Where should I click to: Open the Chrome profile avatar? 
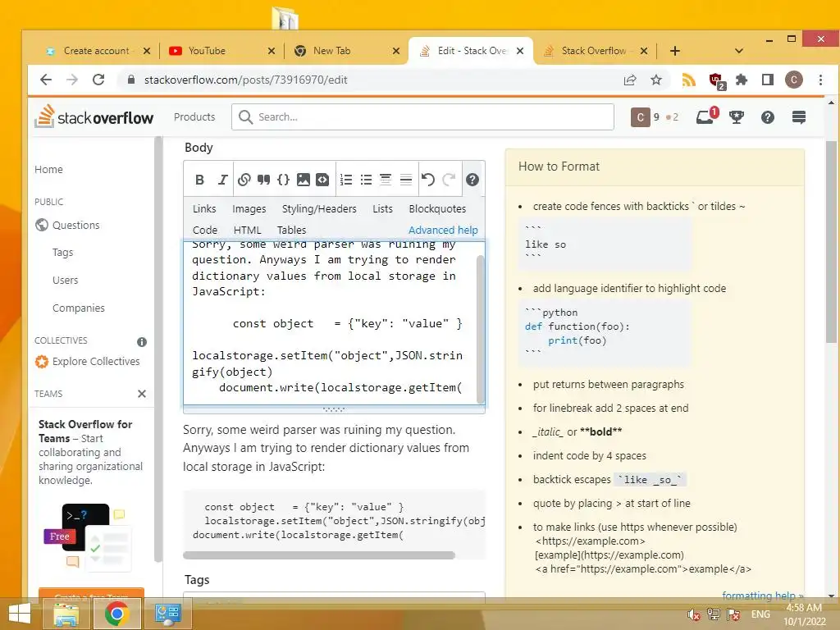(794, 80)
